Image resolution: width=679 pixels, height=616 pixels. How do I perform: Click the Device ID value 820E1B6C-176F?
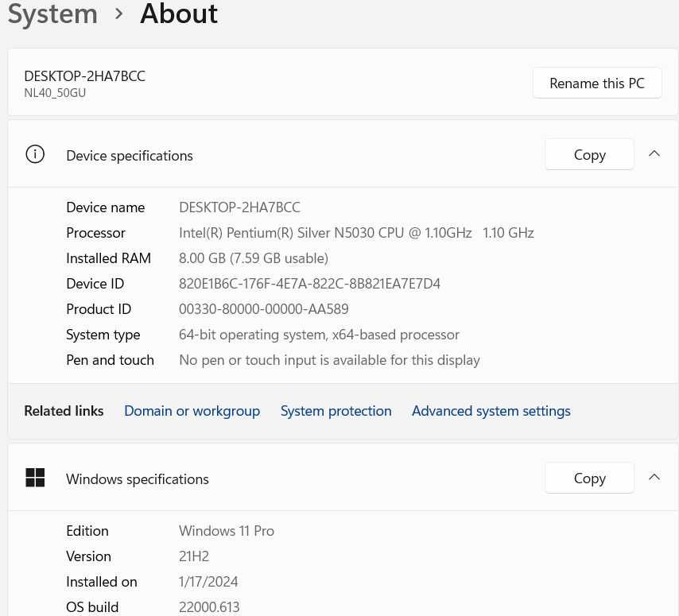(309, 284)
